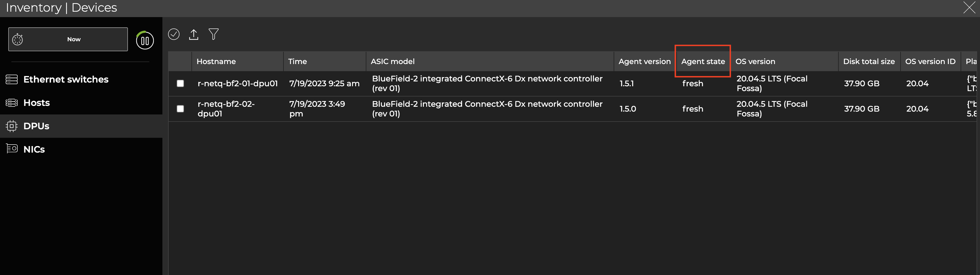Switch to the Hosts inventory view
980x275 pixels.
pos(37,102)
